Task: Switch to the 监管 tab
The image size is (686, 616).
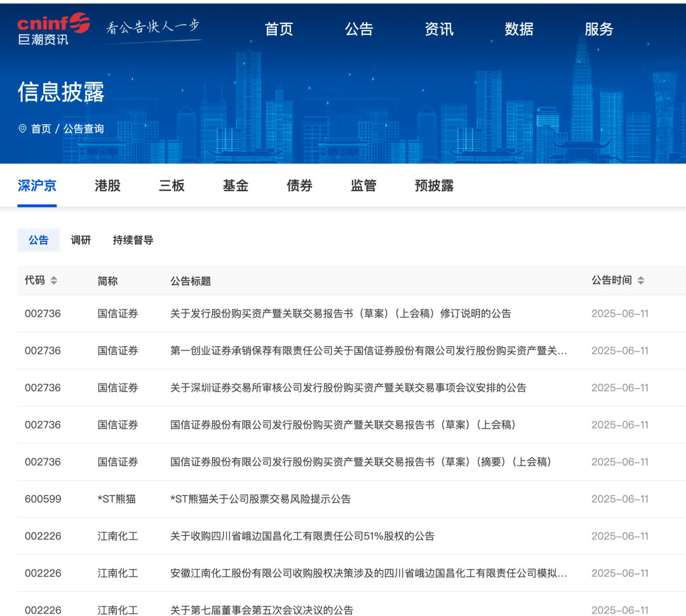Action: [x=363, y=185]
